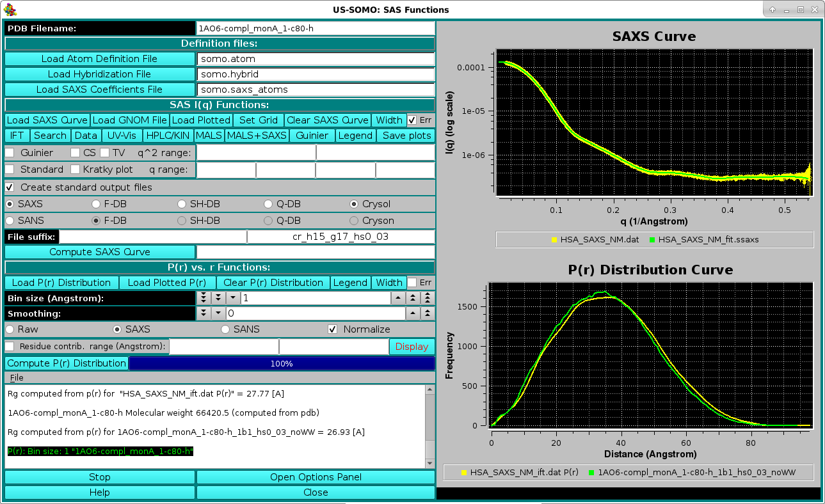Select the F-DB radio in SAXS row

[x=96, y=204]
